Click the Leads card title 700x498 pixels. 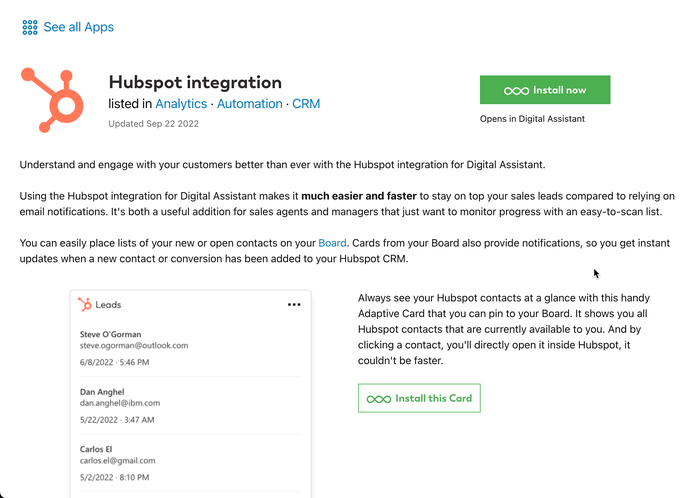108,305
